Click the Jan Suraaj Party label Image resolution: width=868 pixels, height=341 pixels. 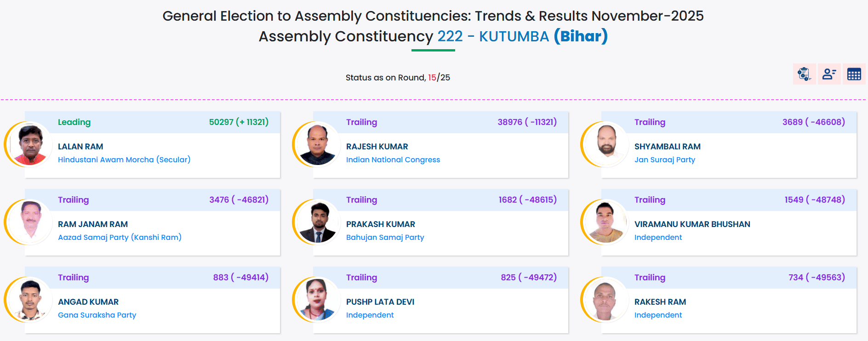click(664, 159)
